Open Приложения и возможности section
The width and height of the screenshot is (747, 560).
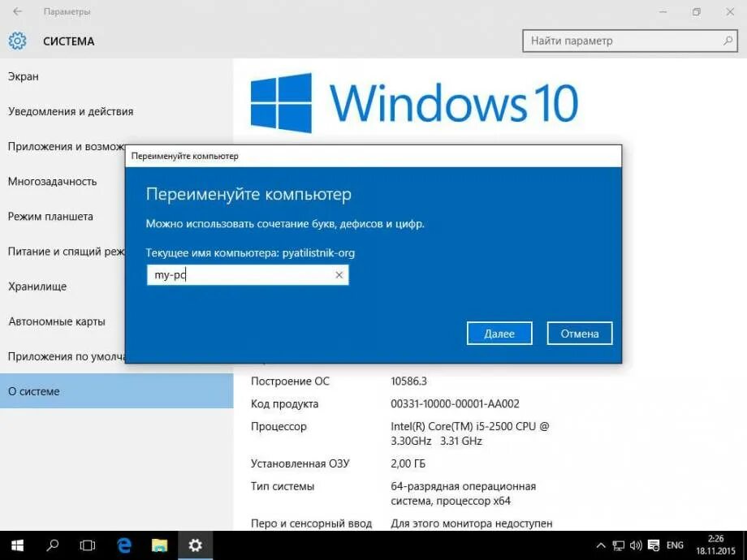[x=63, y=146]
